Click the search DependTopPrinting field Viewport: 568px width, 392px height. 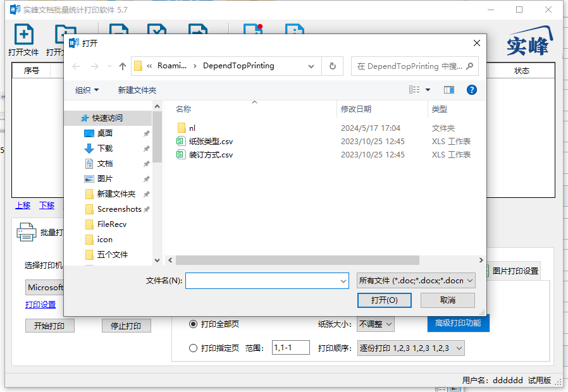(415, 66)
